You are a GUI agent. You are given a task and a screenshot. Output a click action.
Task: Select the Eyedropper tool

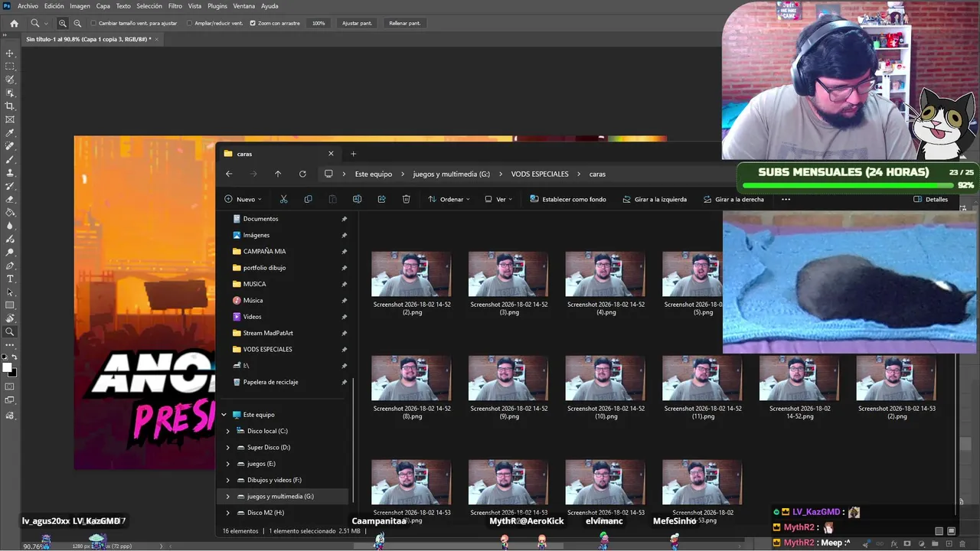pos(10,133)
